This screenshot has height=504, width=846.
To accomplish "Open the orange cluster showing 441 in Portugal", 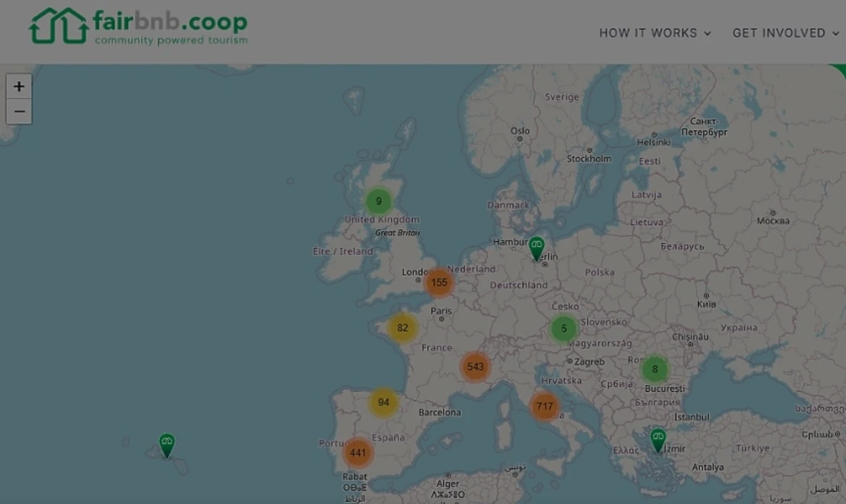I will point(358,453).
